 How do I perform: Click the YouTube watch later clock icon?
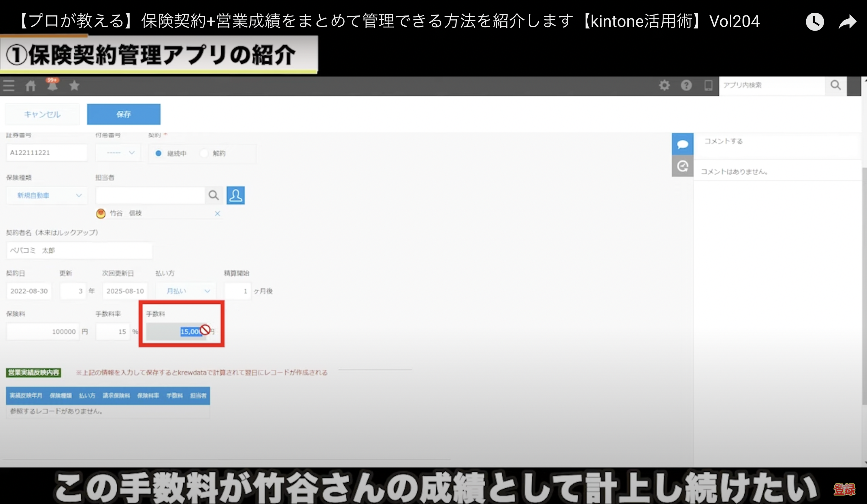tap(815, 22)
